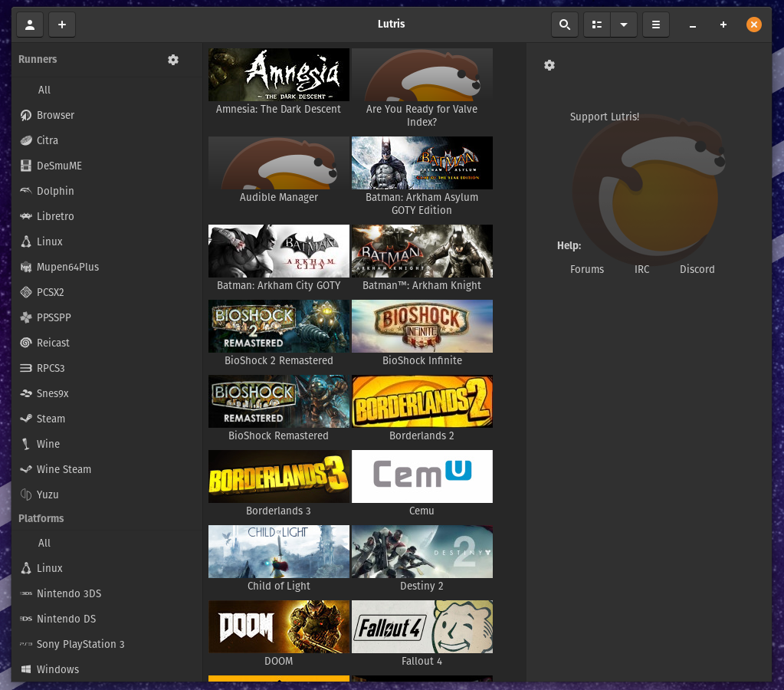Select Nintendo 3DS platform

click(x=69, y=593)
